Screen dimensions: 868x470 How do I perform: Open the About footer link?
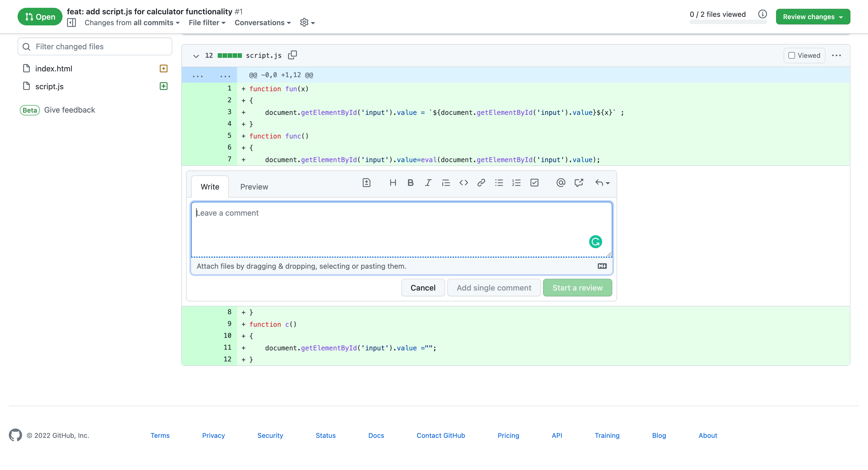[x=708, y=435]
